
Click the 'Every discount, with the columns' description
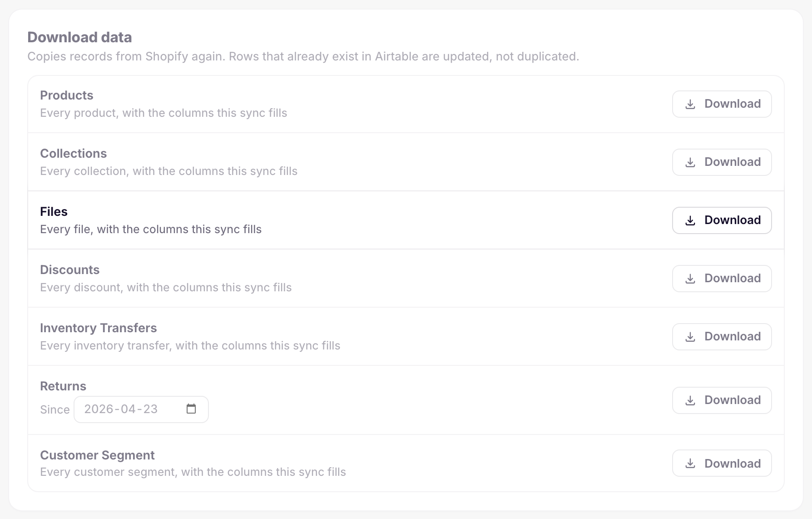point(166,288)
